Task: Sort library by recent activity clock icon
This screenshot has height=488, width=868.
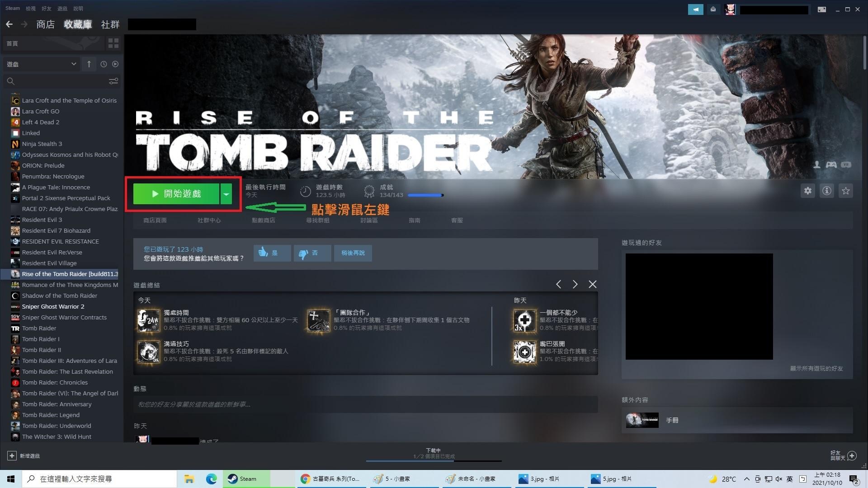Action: [x=104, y=64]
